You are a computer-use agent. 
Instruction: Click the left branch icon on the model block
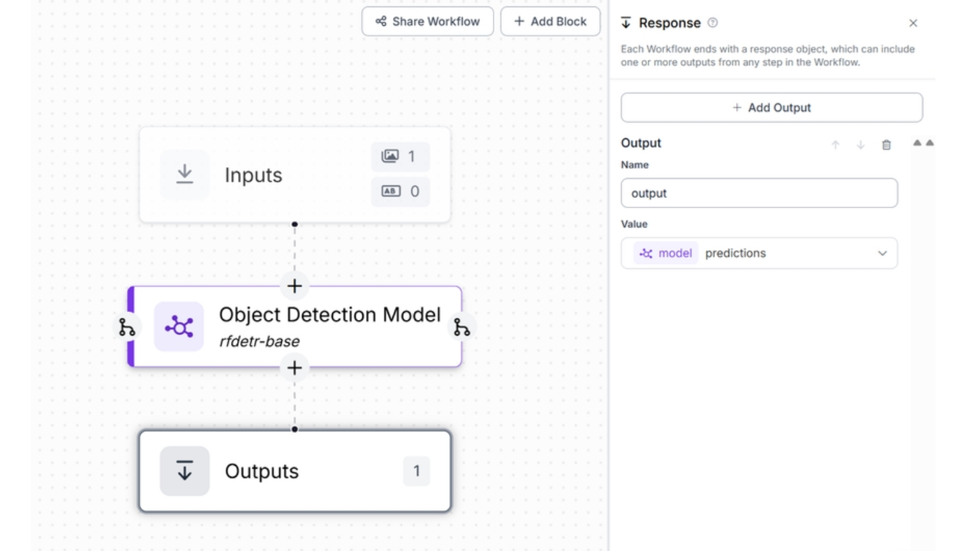127,328
